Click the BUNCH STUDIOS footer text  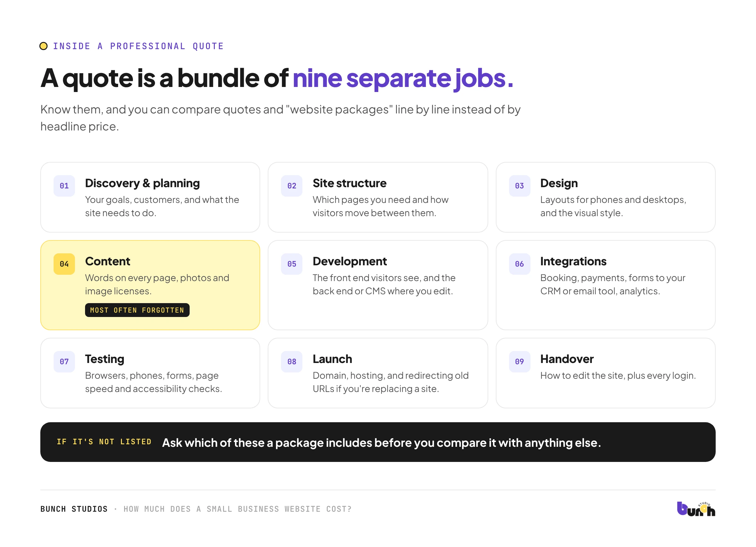click(x=74, y=509)
